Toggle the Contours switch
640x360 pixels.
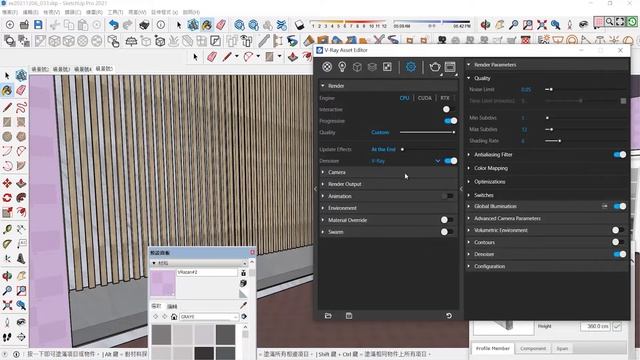[618, 242]
